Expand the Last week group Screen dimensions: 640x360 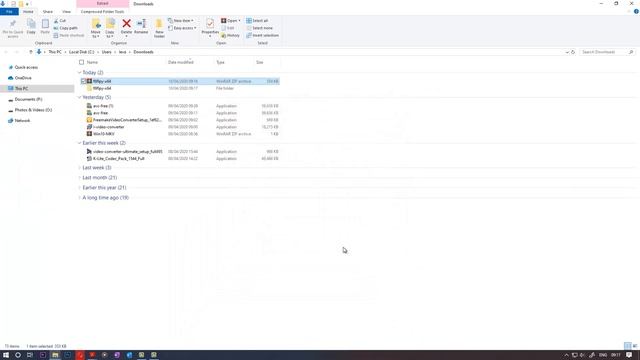coord(80,168)
